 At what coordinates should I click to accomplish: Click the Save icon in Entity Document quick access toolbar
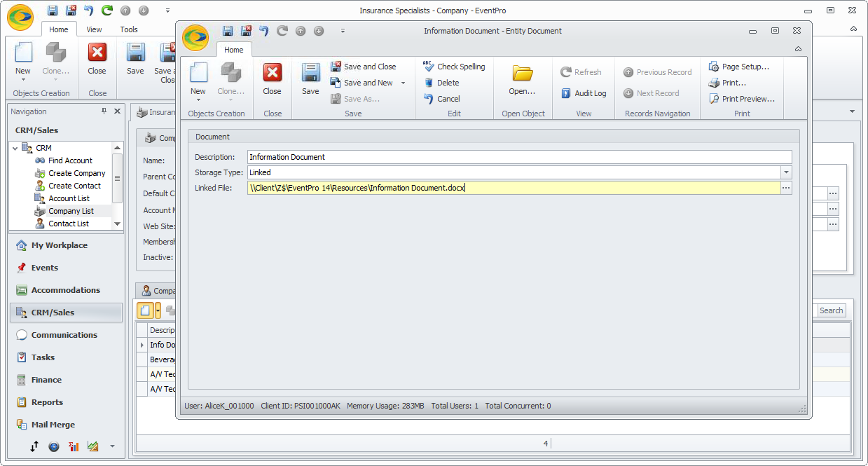[x=228, y=31]
